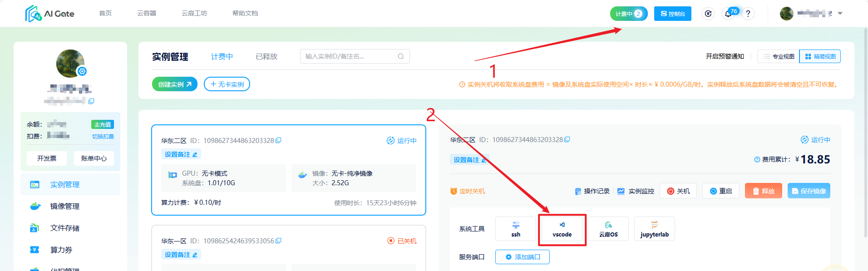The height and width of the screenshot is (271, 868).
Task: Click the docker whale icon beside 镜像管理
Action: pos(35,206)
